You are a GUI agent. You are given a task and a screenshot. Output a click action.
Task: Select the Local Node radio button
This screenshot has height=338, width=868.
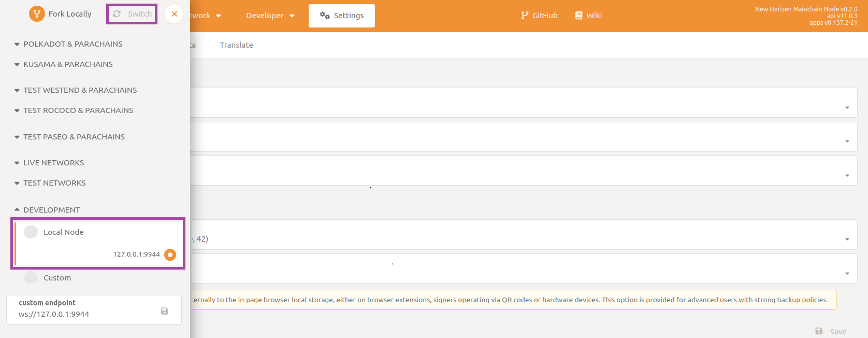pos(170,255)
